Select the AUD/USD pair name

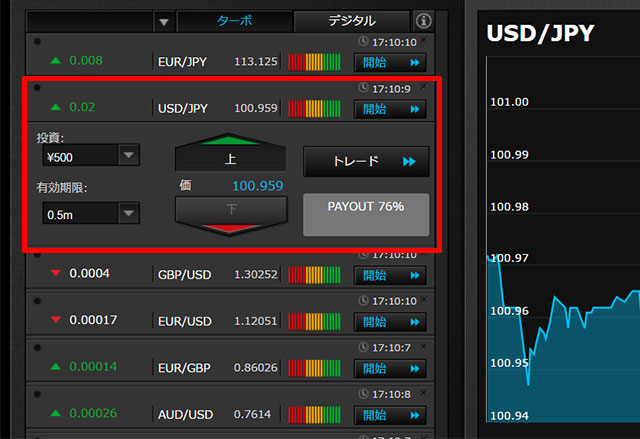coord(185,414)
